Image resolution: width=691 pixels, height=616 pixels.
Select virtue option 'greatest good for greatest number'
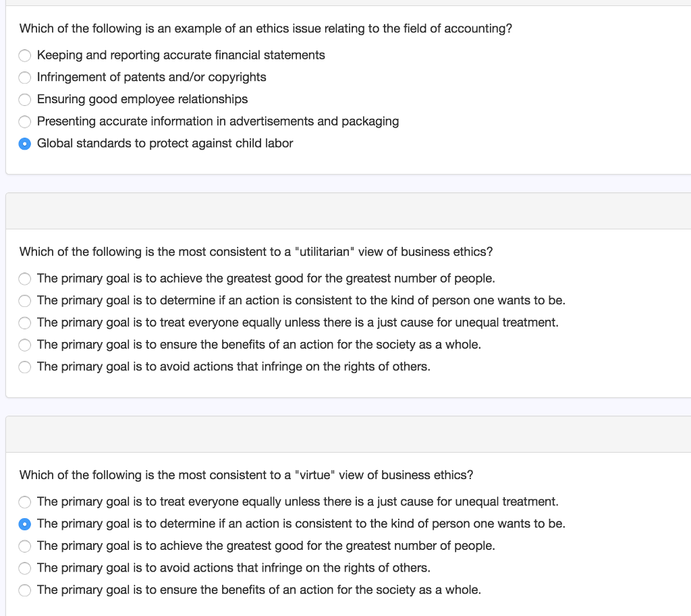pos(25,546)
